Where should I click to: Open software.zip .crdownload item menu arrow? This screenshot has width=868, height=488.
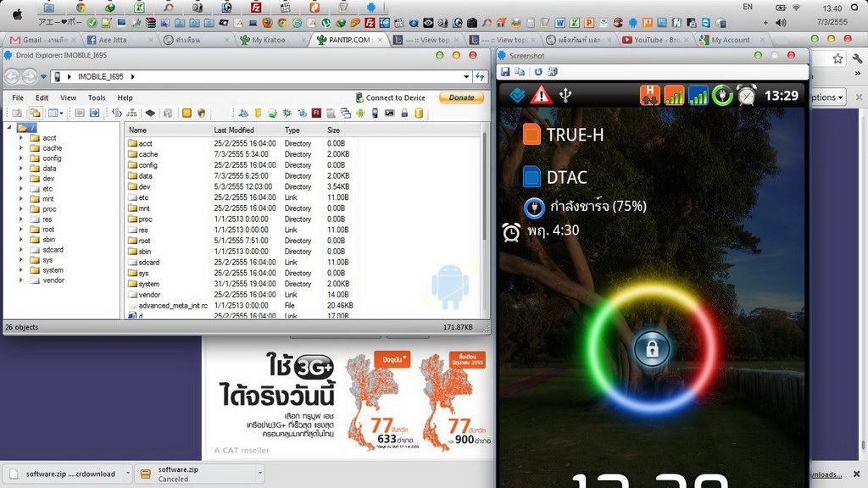[x=128, y=474]
